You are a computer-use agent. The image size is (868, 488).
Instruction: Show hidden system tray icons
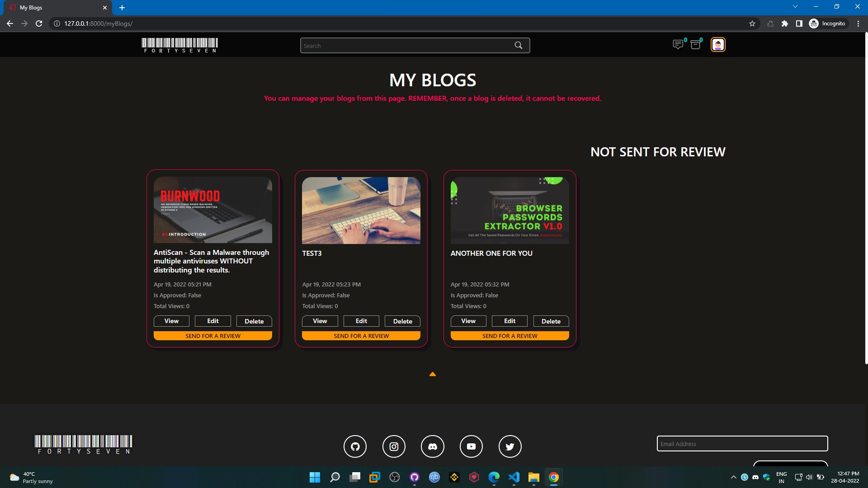coord(733,477)
